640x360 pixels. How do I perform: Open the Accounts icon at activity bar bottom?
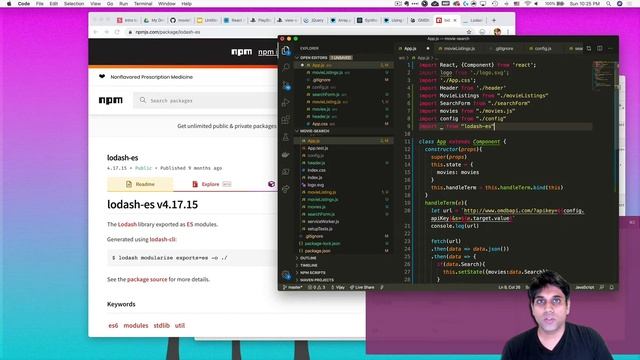(286, 275)
